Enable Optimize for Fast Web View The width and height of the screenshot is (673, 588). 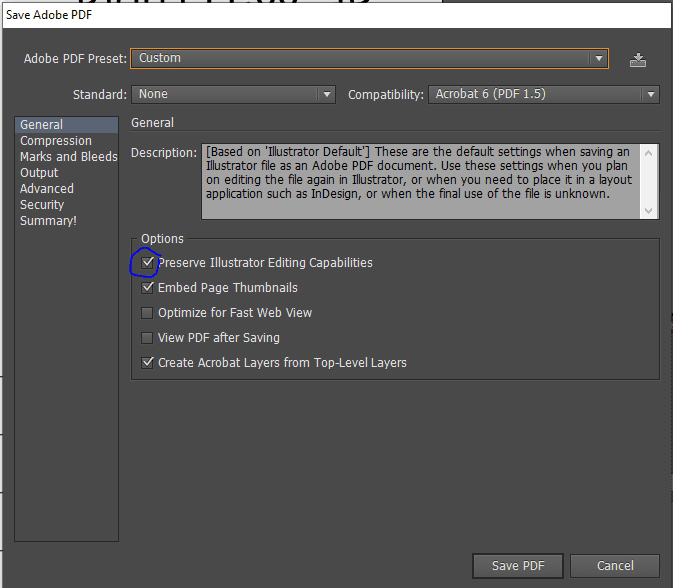point(147,312)
